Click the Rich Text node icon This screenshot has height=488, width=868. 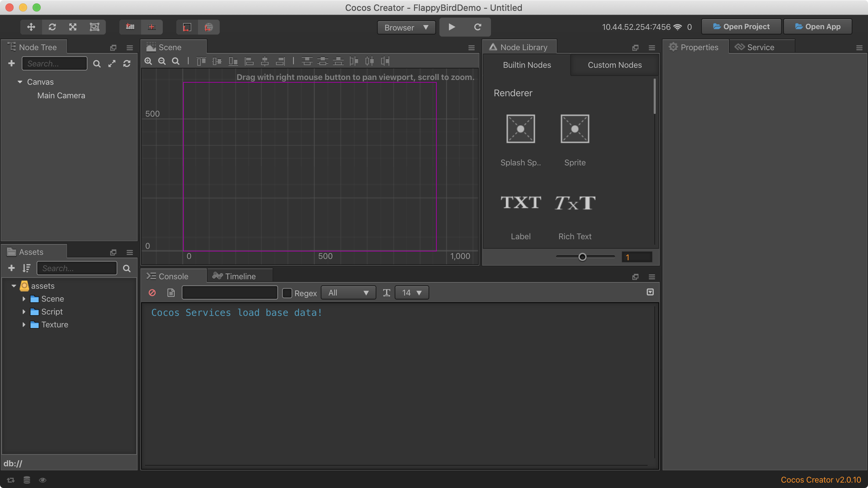click(575, 203)
